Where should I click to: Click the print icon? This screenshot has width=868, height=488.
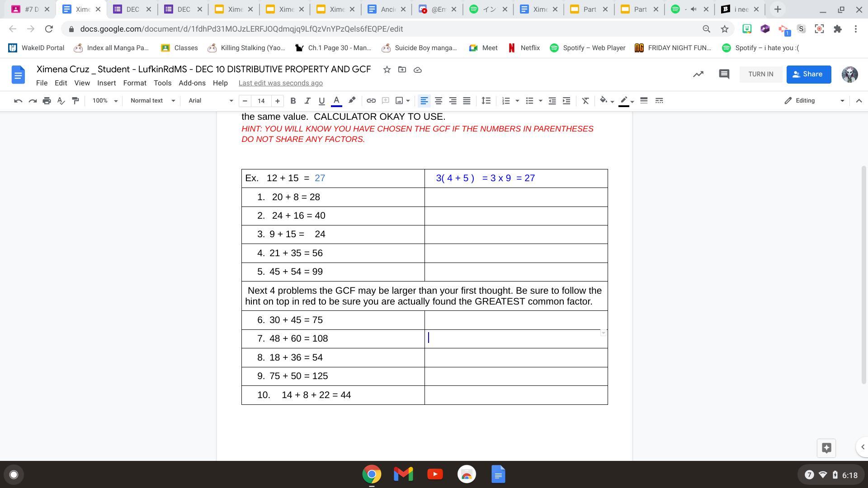point(47,101)
